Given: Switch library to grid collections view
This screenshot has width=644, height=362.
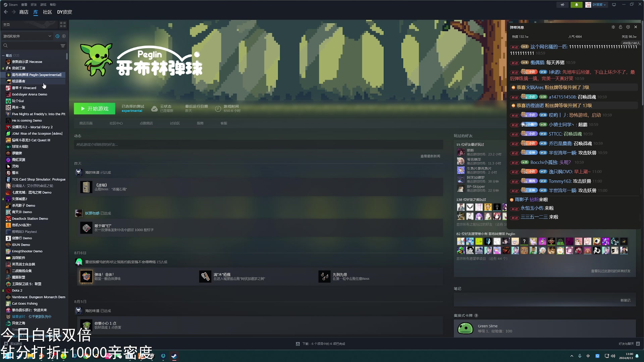Looking at the screenshot, I should tap(63, 25).
